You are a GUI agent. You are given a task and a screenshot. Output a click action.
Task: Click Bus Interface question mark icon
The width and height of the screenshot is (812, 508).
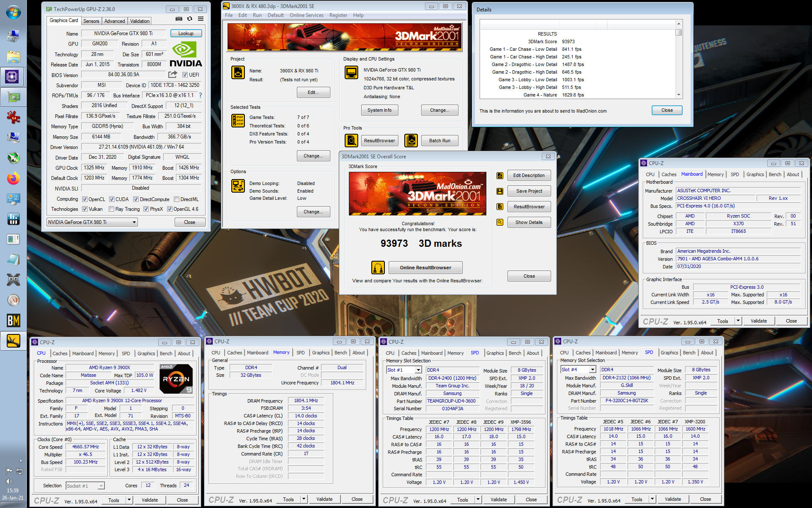click(200, 95)
